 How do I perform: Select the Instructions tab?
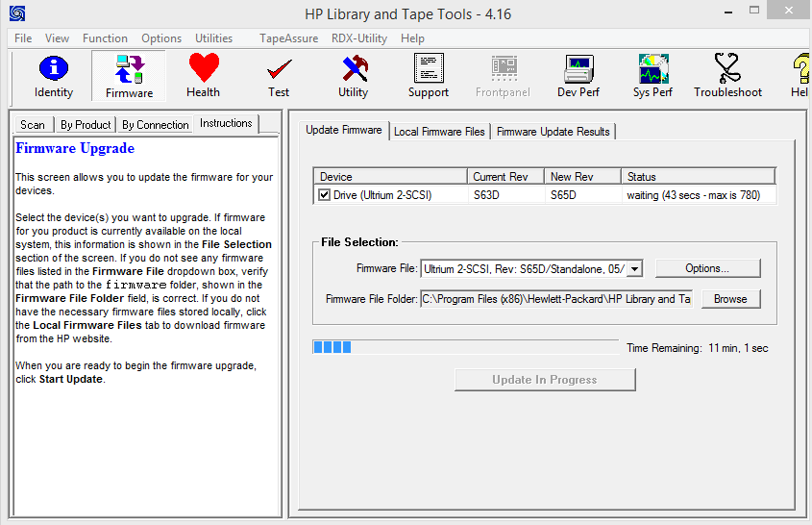226,123
